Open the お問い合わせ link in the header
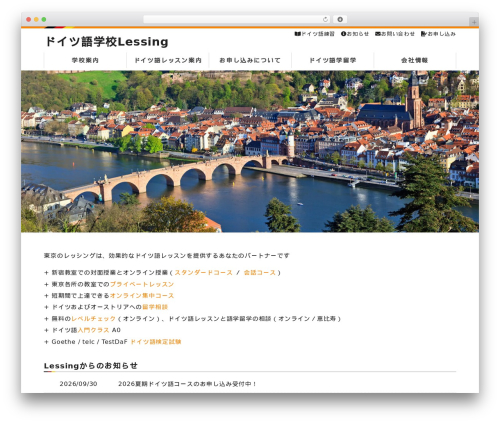Viewport: 500px width, 423px height. [398, 34]
